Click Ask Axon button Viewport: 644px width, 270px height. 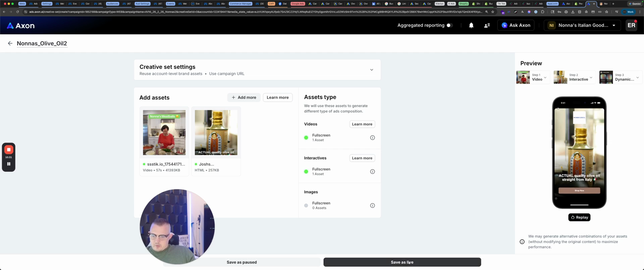click(x=516, y=26)
